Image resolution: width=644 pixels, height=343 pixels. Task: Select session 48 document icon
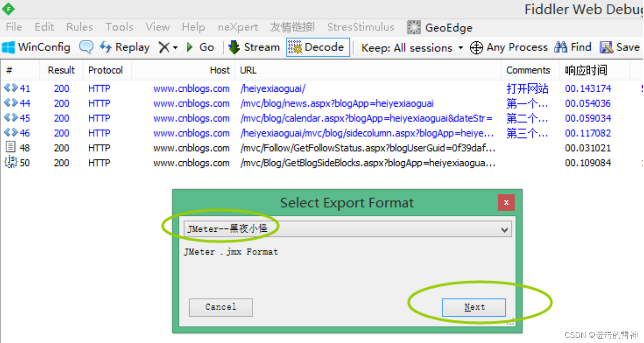point(11,148)
